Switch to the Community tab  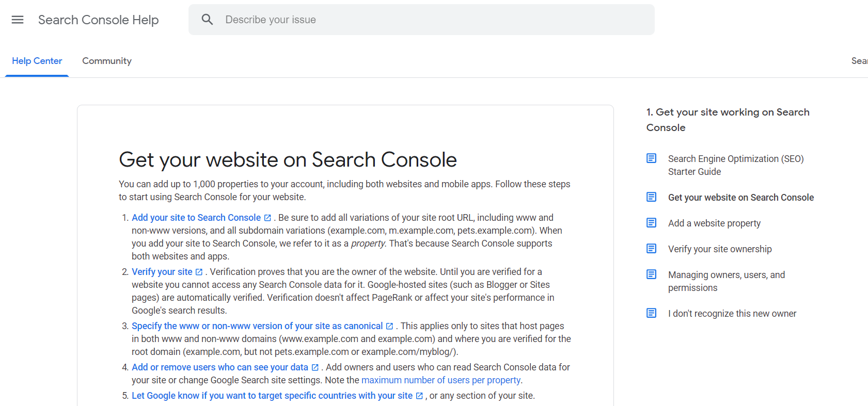107,61
